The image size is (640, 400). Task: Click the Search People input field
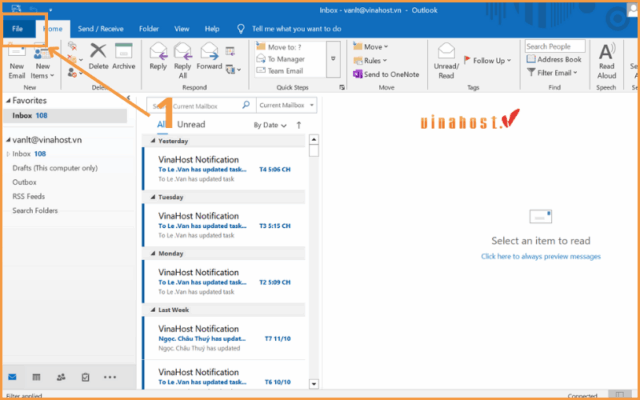[x=554, y=47]
